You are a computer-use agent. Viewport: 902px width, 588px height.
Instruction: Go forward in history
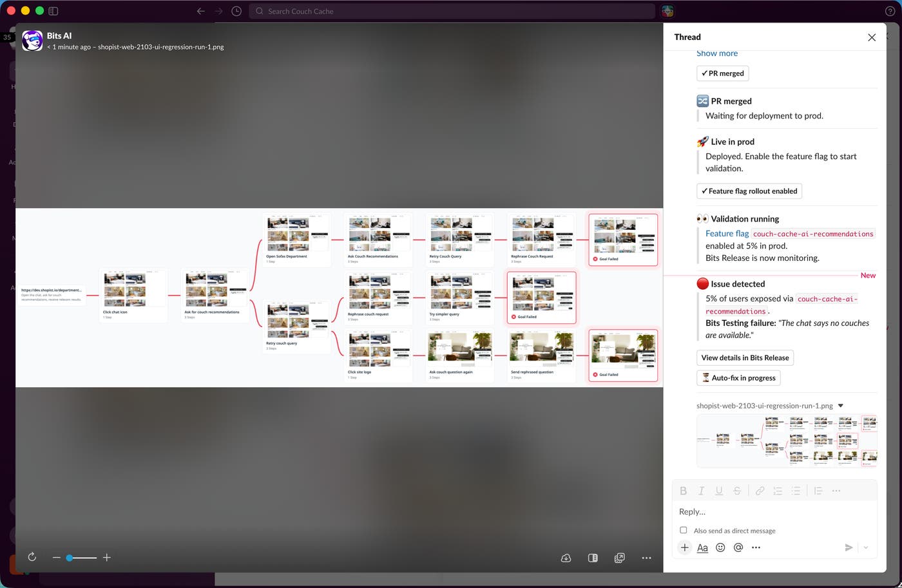click(x=219, y=11)
